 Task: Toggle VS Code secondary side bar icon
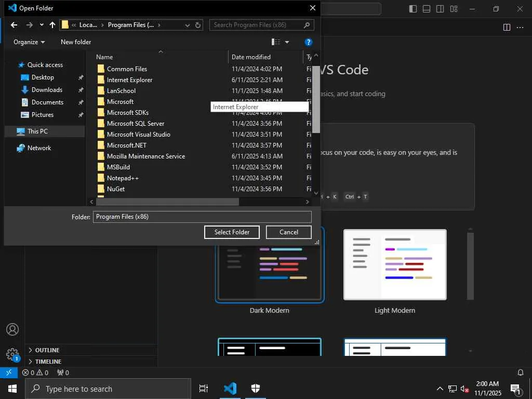click(x=440, y=9)
